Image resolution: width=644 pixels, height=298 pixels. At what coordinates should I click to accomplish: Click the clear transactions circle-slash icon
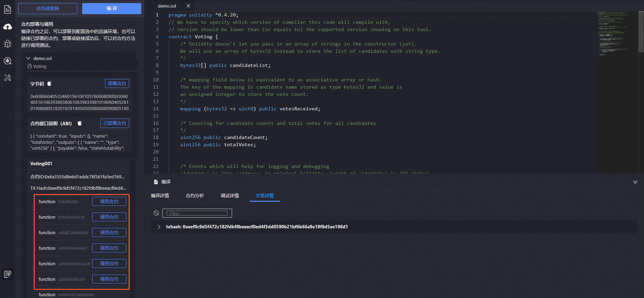pyautogui.click(x=156, y=213)
